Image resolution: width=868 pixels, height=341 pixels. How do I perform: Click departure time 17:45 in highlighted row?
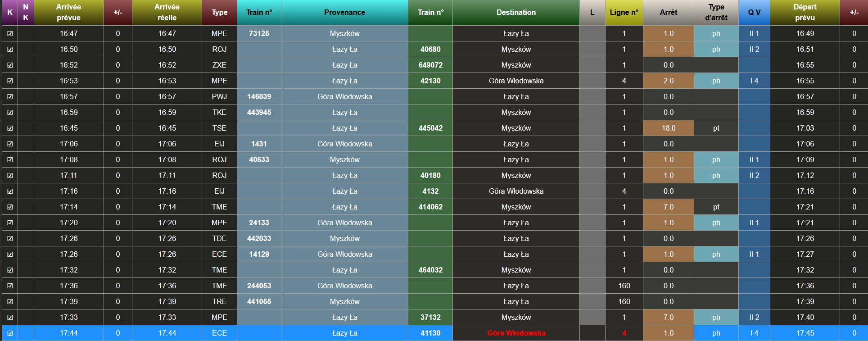click(x=805, y=333)
